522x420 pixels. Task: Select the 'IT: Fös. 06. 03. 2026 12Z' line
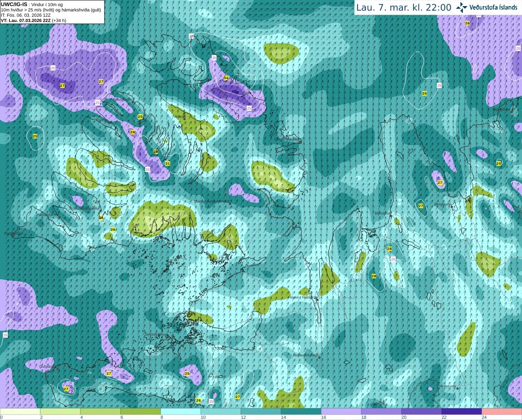(26, 15)
